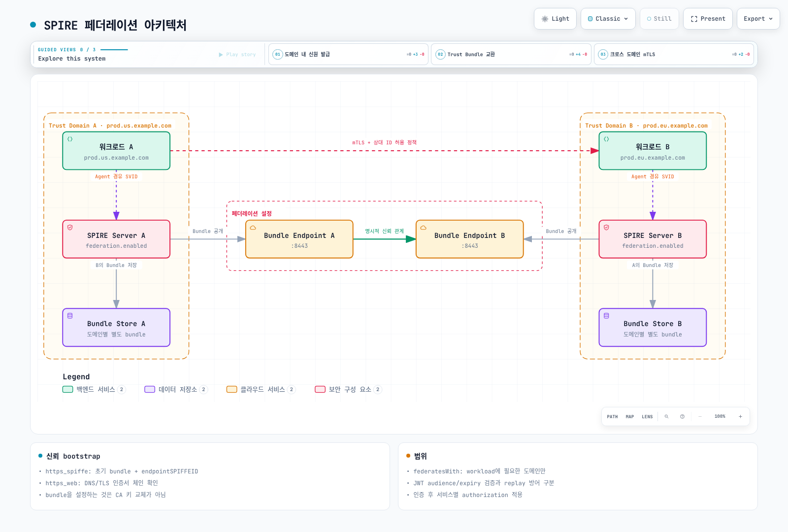The width and height of the screenshot is (788, 532).
Task: Click the 100% zoom level readout
Action: [720, 417]
